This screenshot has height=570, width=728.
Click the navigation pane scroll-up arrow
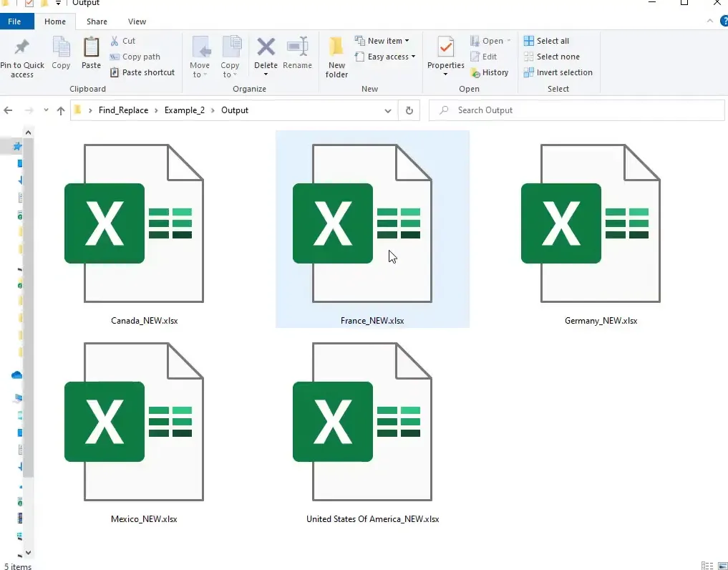point(29,133)
